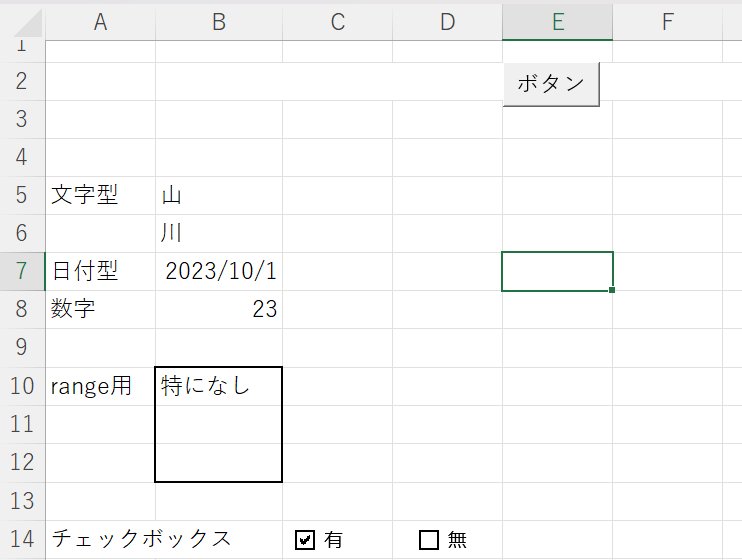Uncheck the 有 checkbox
Image resolution: width=742 pixels, height=560 pixels.
[x=306, y=540]
